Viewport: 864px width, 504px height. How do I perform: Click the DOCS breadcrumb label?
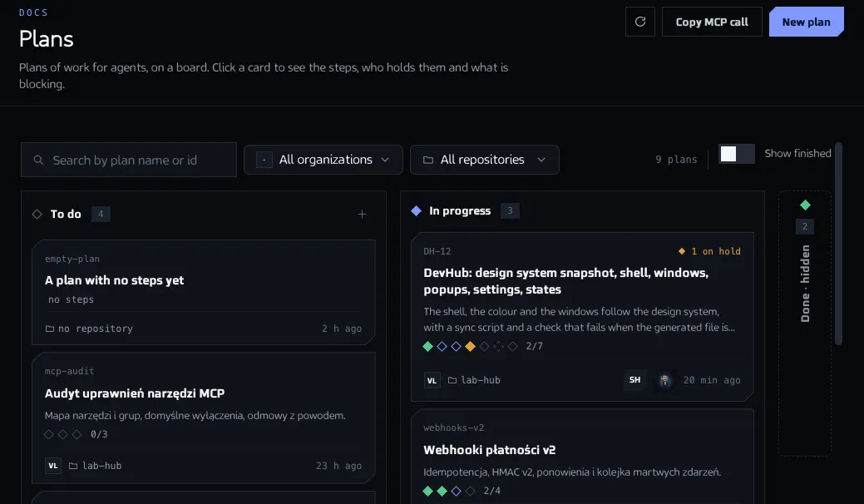[33, 12]
